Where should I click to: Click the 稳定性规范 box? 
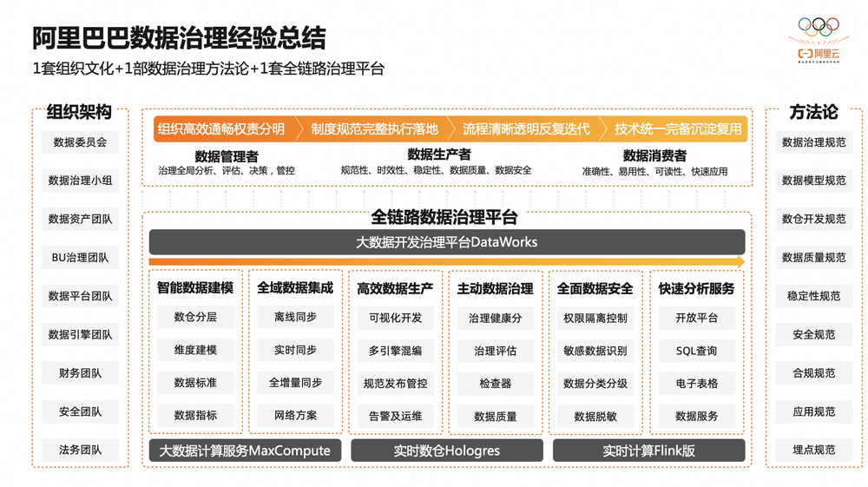814,296
